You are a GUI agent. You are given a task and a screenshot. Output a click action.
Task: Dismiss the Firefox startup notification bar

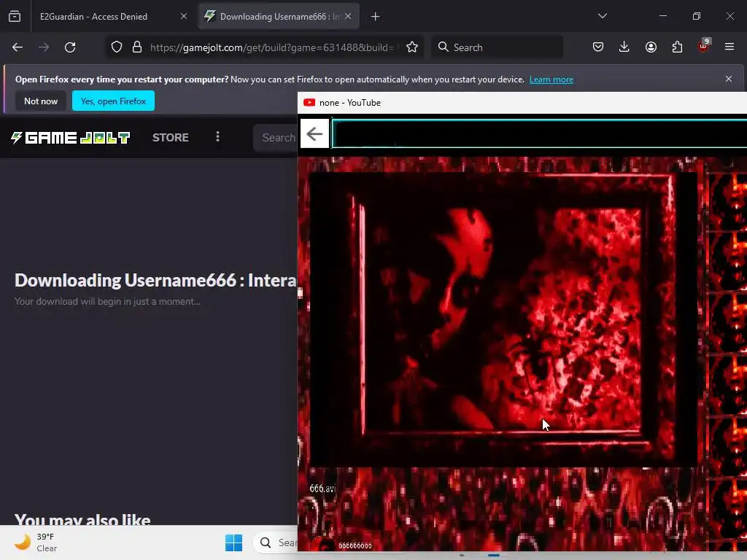(729, 79)
